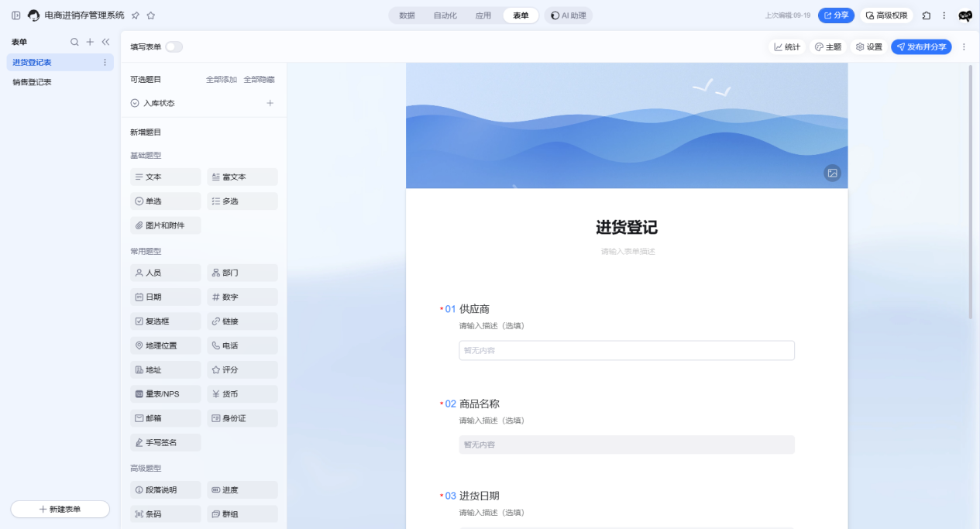Click the 供应商 input field

tap(626, 350)
